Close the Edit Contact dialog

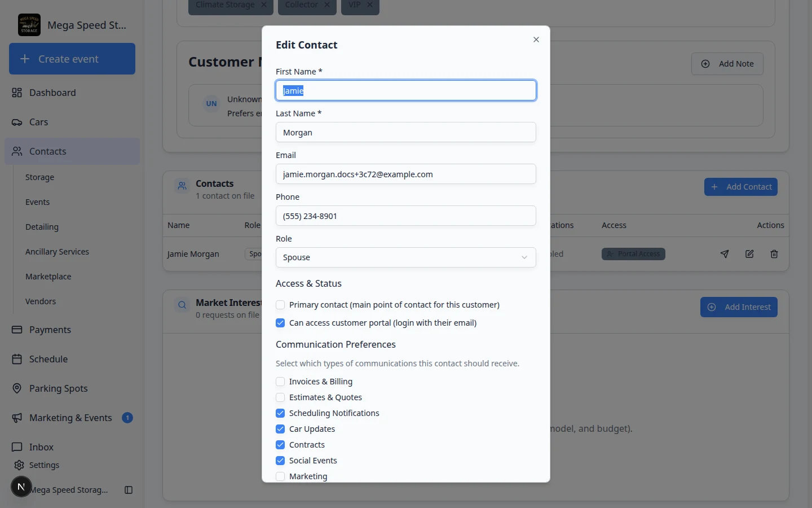(536, 40)
